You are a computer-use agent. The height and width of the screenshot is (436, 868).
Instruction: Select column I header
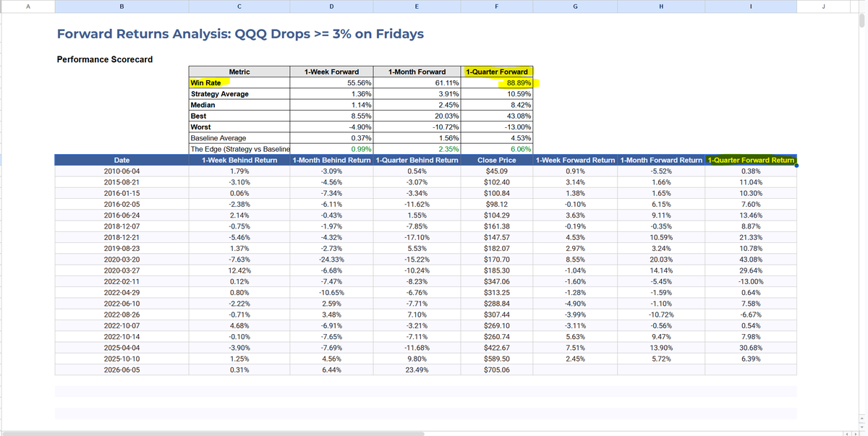coord(750,7)
